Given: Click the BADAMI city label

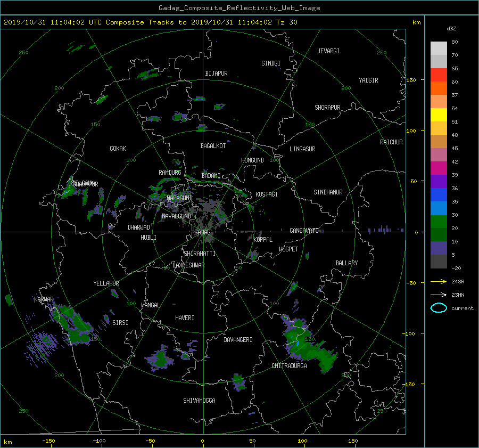Looking at the screenshot, I should point(211,176).
